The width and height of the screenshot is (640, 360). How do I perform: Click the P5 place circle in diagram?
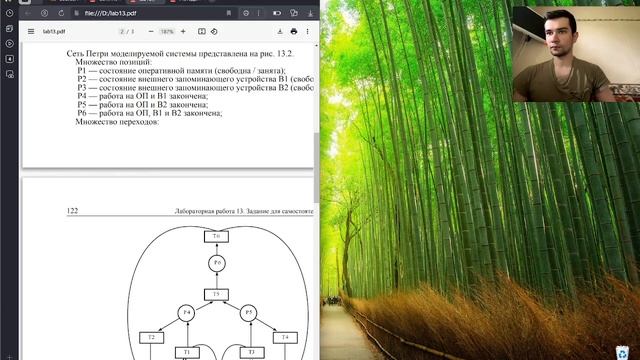248,313
